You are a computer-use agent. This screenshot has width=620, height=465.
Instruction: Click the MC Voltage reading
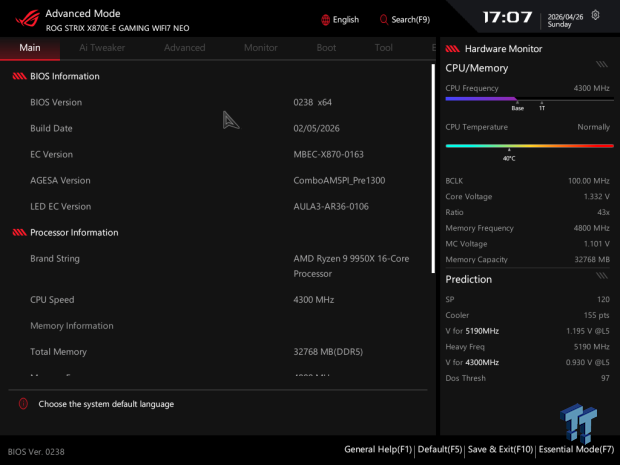pyautogui.click(x=527, y=244)
